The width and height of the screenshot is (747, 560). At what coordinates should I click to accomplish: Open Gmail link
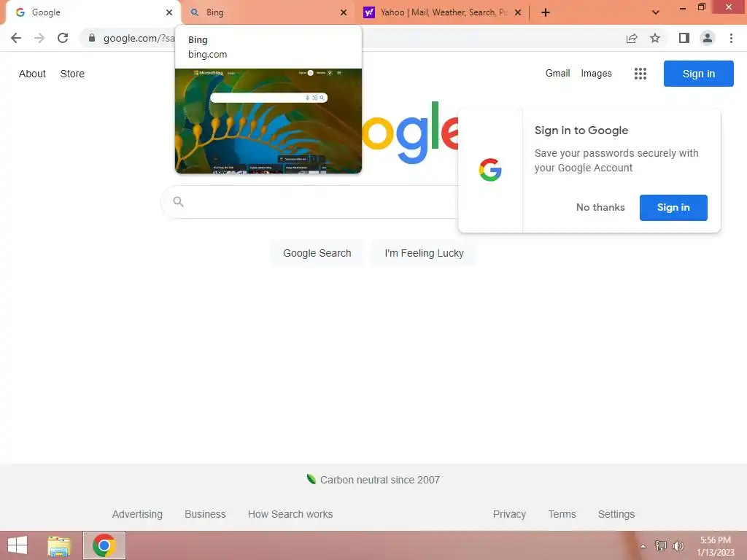pyautogui.click(x=557, y=74)
